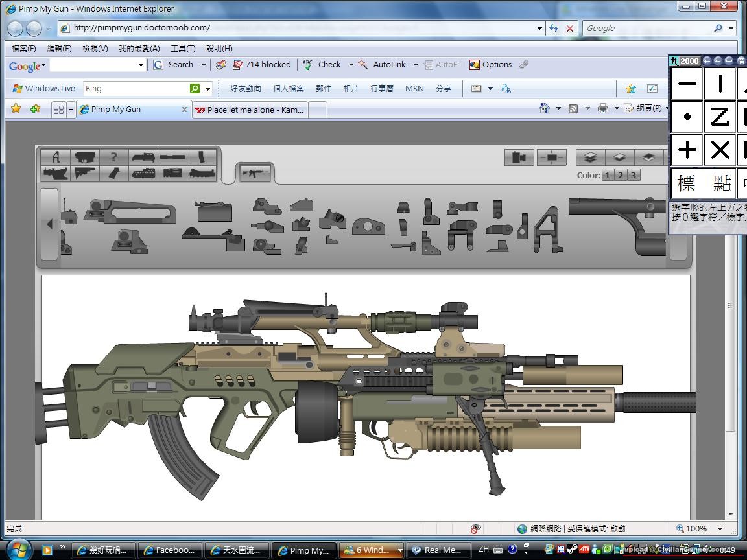Toggle the 714 blocked popup blocker
Image resolution: width=747 pixels, height=560 pixels.
[261, 65]
